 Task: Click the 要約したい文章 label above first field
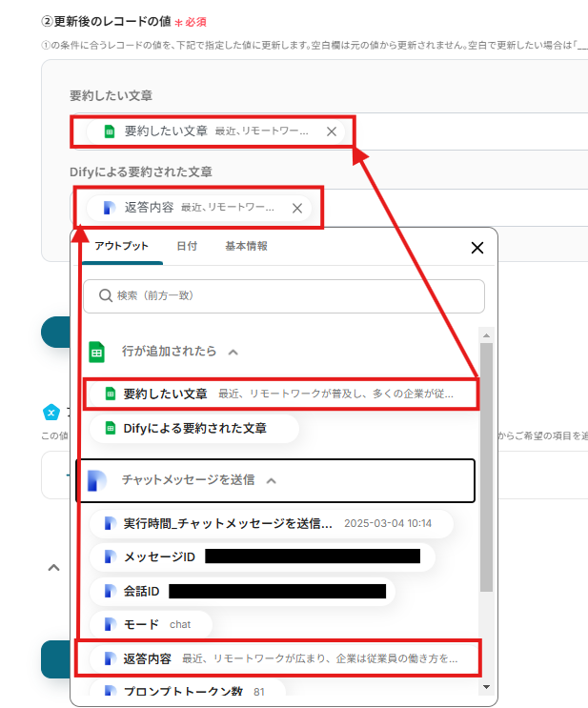point(112,95)
